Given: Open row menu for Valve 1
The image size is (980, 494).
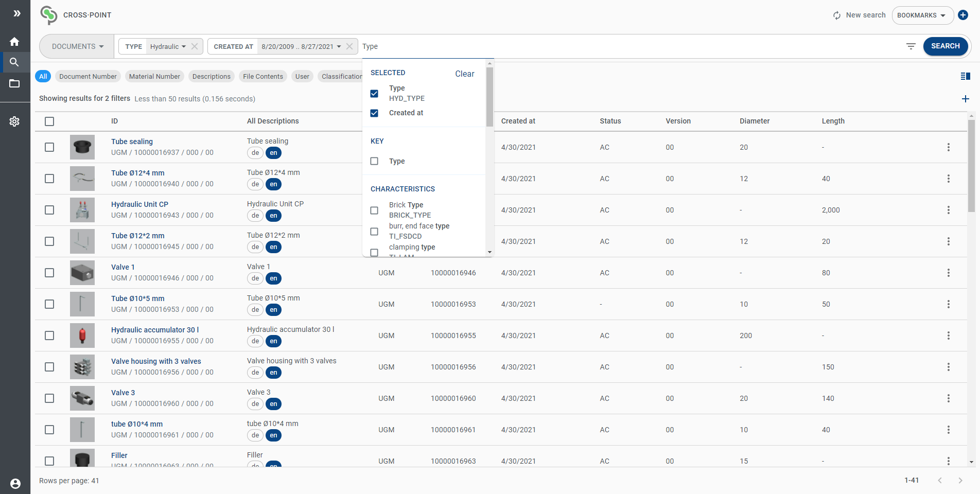Looking at the screenshot, I should coord(949,273).
